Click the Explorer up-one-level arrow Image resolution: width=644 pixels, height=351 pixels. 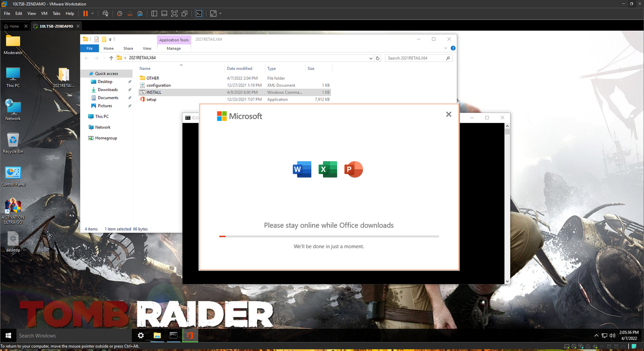(x=111, y=58)
